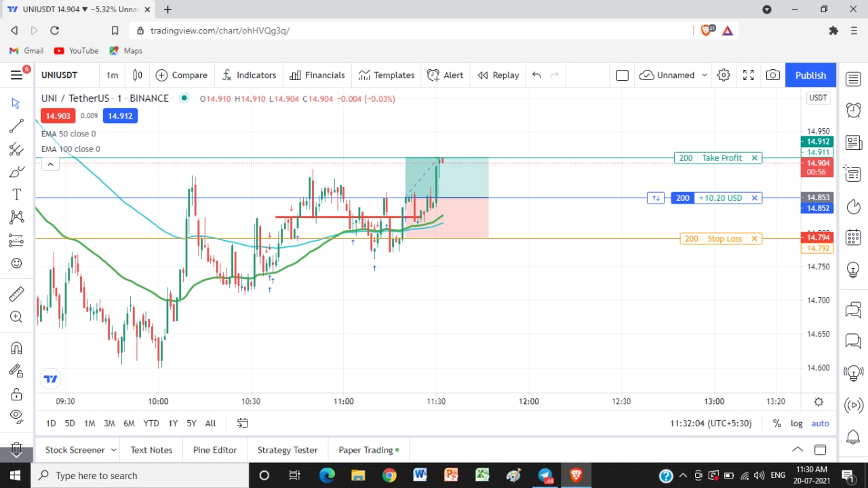The width and height of the screenshot is (868, 488).
Task: Select the patterns tool in sidebar
Action: pyautogui.click(x=16, y=217)
